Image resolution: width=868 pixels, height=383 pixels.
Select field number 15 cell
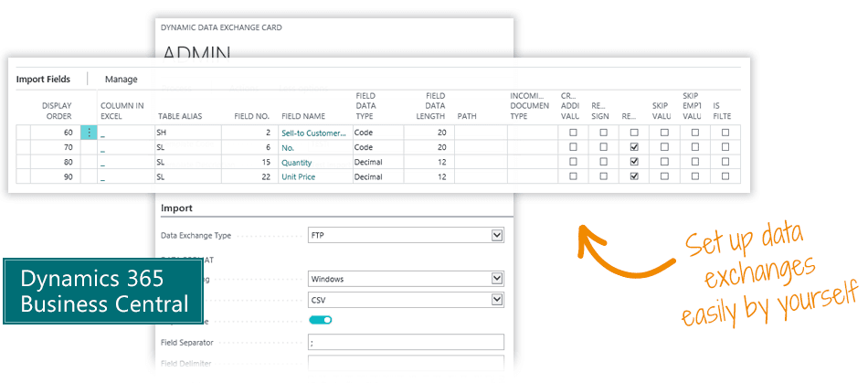(x=249, y=162)
